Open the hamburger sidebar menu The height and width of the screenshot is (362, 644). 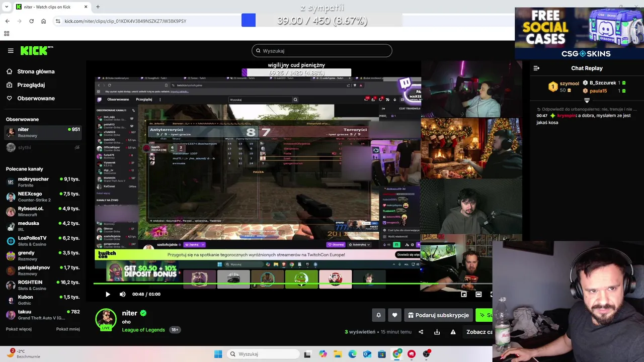11,51
